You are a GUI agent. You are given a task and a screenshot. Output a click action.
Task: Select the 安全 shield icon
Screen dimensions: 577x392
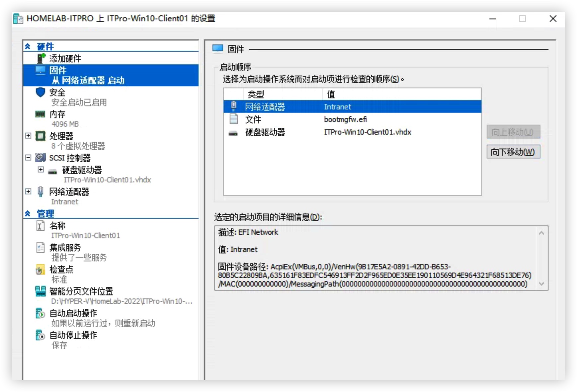coord(40,92)
